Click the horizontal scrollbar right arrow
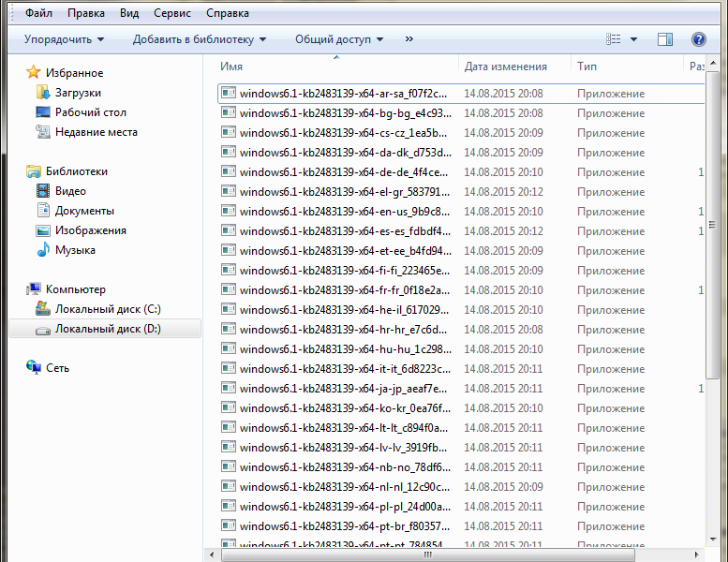Viewport: 728px width, 562px height. tap(696, 555)
